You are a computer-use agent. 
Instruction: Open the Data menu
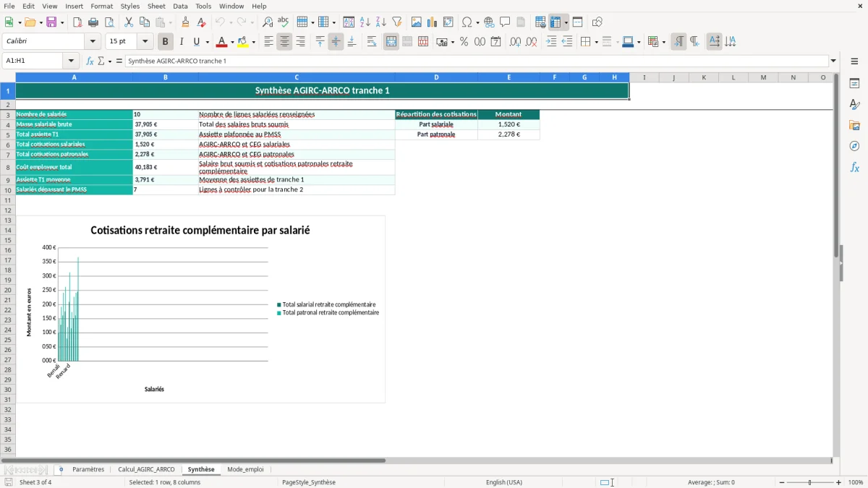[180, 6]
